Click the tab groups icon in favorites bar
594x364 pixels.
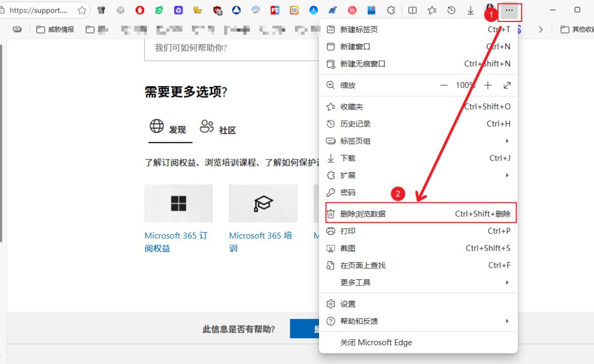17,29
